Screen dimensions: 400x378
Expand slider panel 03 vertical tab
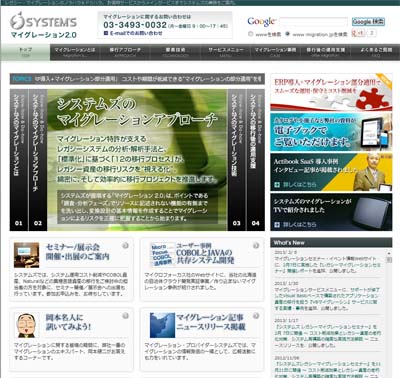(x=237, y=160)
